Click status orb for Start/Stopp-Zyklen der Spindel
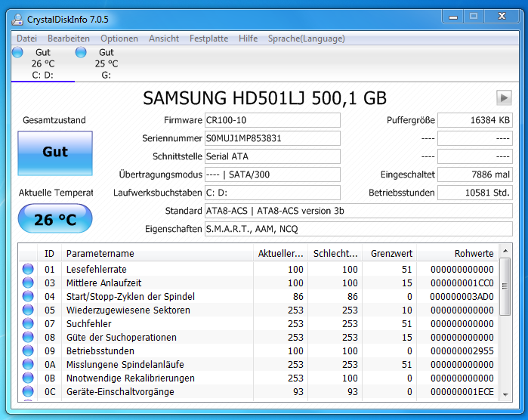Viewport: 528px width, 420px height. tap(28, 296)
